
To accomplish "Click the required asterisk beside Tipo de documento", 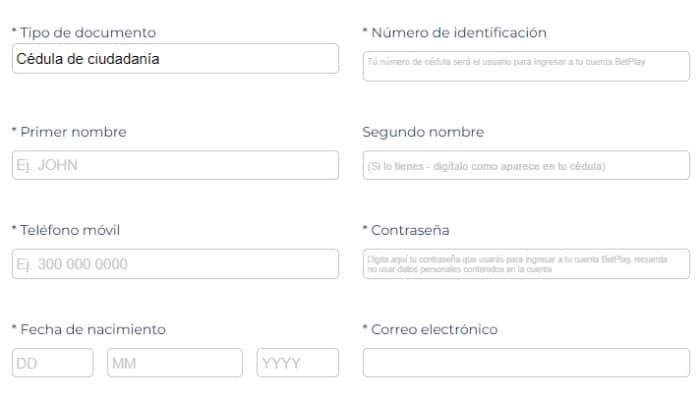I will point(14,32).
